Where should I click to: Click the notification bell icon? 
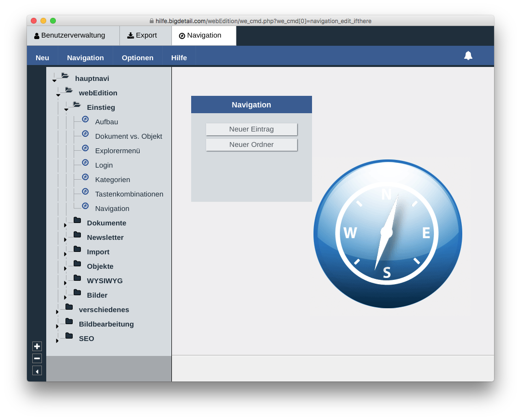click(x=468, y=55)
